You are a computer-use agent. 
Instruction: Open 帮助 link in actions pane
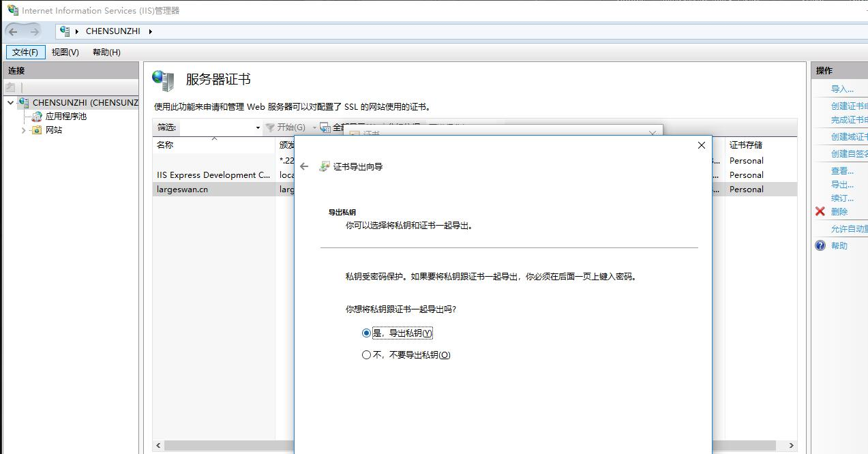[x=839, y=246]
